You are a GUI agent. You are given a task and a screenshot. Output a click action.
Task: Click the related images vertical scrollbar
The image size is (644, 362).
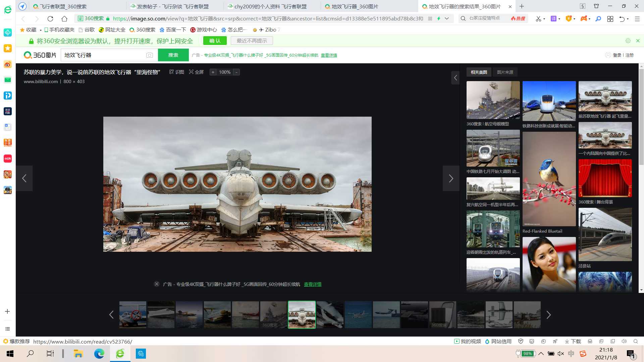[641, 117]
